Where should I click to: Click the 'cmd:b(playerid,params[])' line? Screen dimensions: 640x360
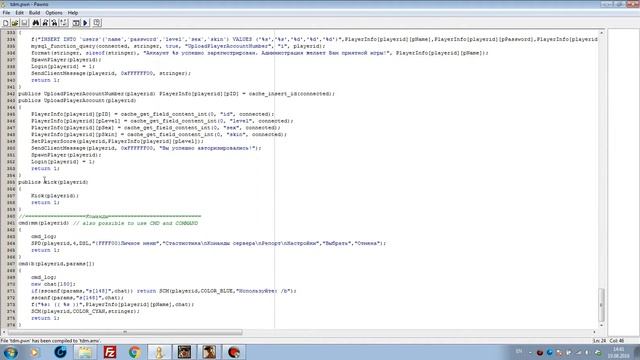point(56,264)
